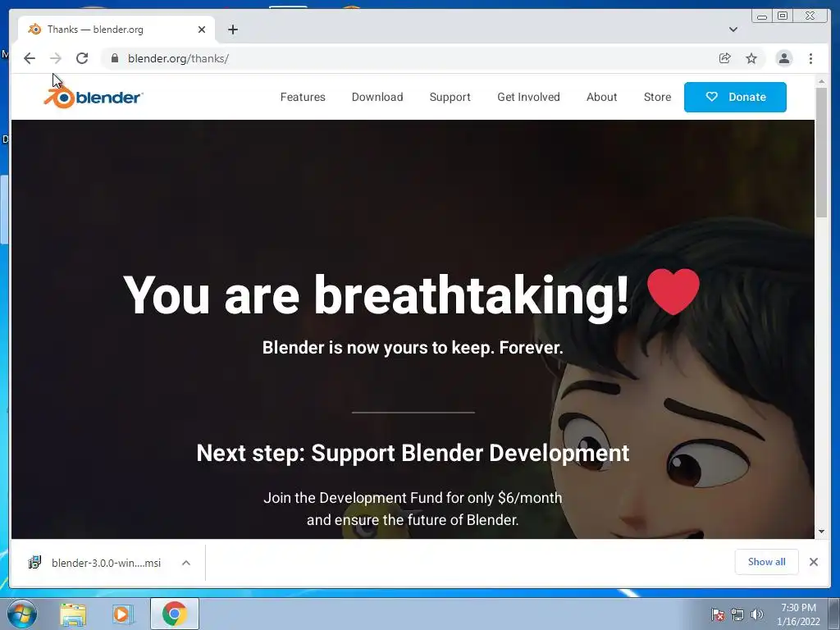Bookmark this tab with the star icon
Screen dimensions: 840x630
click(x=751, y=58)
